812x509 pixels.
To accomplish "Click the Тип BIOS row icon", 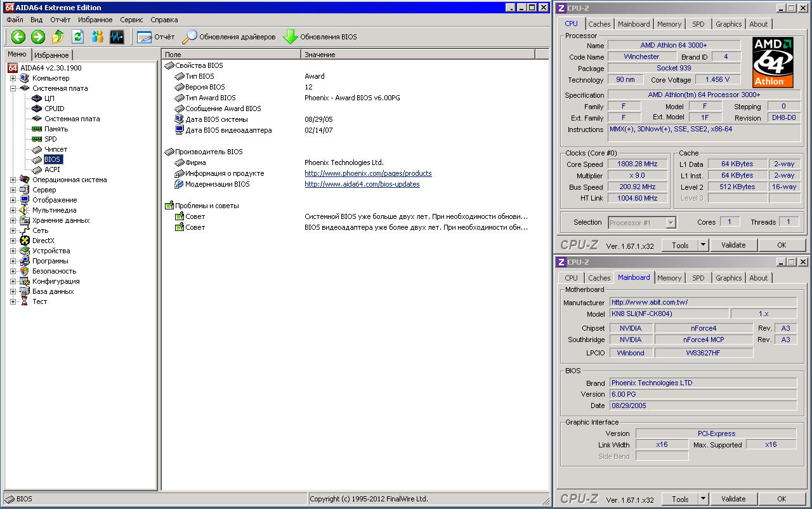I will [180, 76].
